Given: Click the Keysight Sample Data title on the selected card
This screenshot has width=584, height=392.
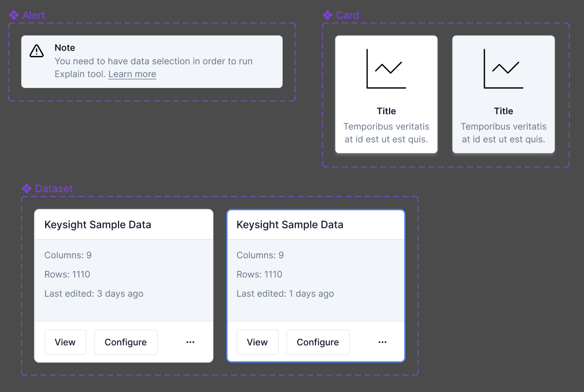Looking at the screenshot, I should tap(290, 225).
